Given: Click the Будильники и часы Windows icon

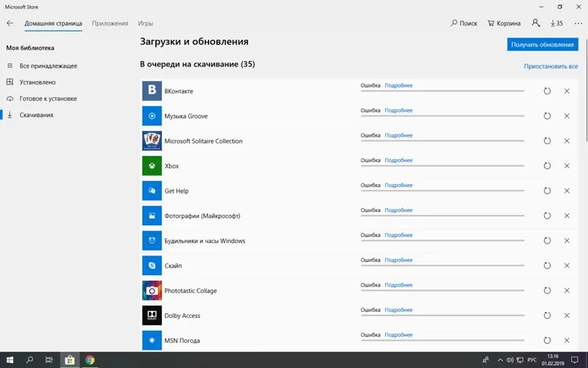Looking at the screenshot, I should pyautogui.click(x=152, y=241).
